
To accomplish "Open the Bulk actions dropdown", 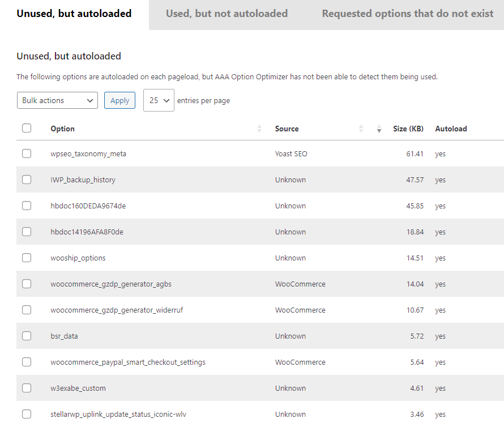I will point(57,100).
